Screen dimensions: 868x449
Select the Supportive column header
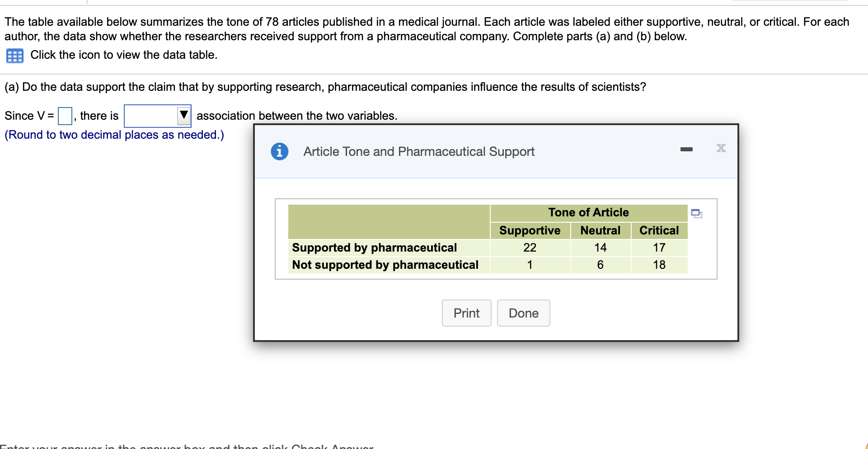(x=530, y=230)
